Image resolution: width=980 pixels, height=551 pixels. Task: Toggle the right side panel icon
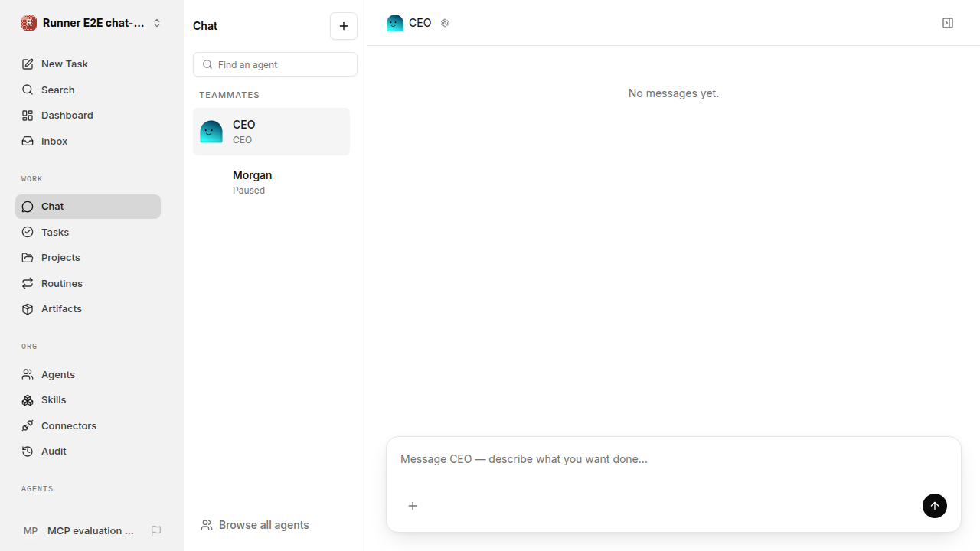(948, 23)
